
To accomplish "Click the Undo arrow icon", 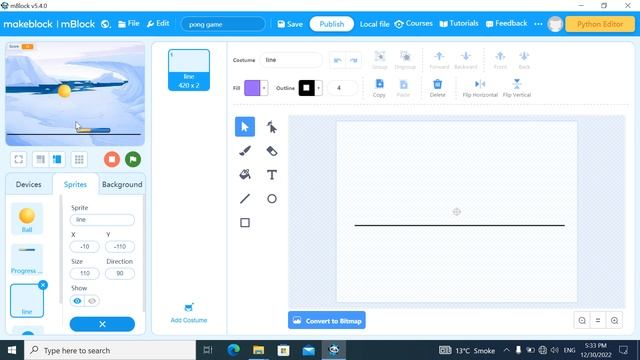I will 337,60.
